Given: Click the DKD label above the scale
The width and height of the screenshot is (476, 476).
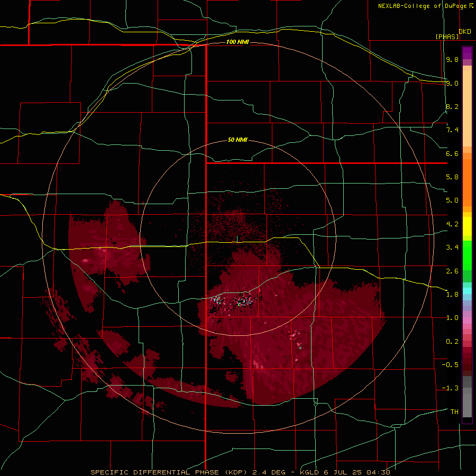Looking at the screenshot, I should (465, 32).
